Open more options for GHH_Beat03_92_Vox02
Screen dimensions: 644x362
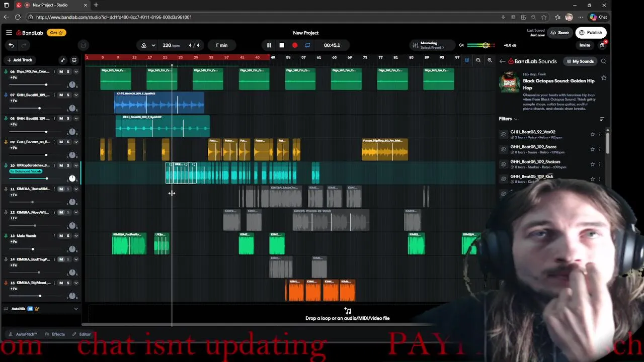tap(600, 134)
